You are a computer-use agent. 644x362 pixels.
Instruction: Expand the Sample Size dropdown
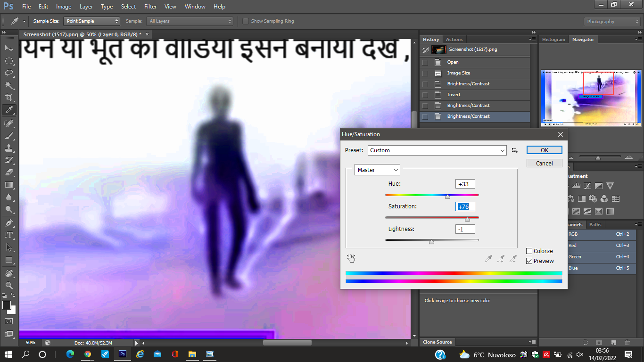pyautogui.click(x=92, y=21)
